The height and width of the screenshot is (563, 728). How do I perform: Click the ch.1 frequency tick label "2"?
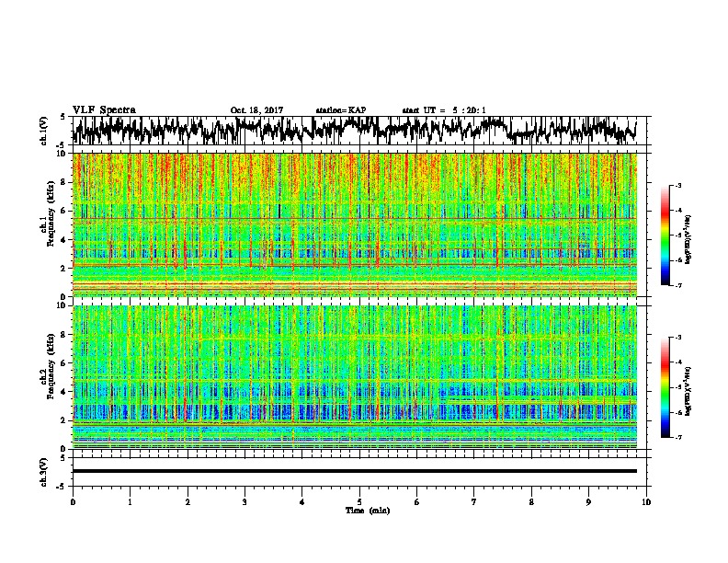tap(64, 269)
